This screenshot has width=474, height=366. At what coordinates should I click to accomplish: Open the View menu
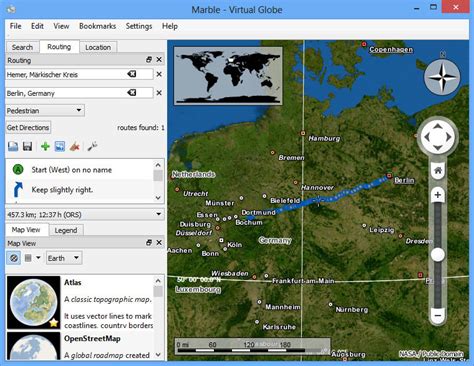pyautogui.click(x=61, y=26)
